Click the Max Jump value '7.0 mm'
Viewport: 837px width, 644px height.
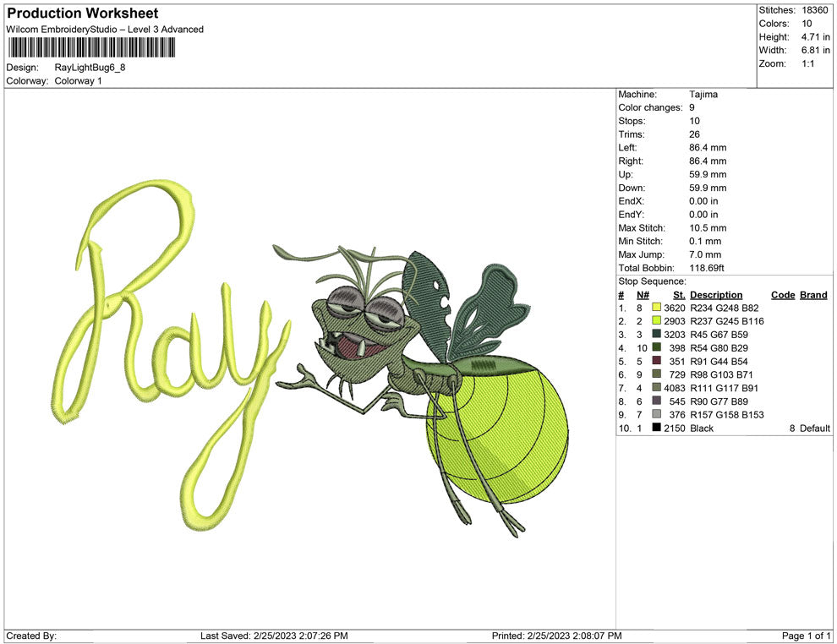tap(704, 254)
